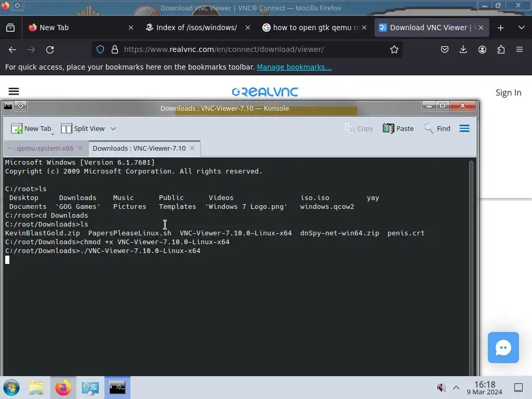The height and width of the screenshot is (399, 532).
Task: List all Firefox tabs with chevron
Action: pyautogui.click(x=522, y=28)
